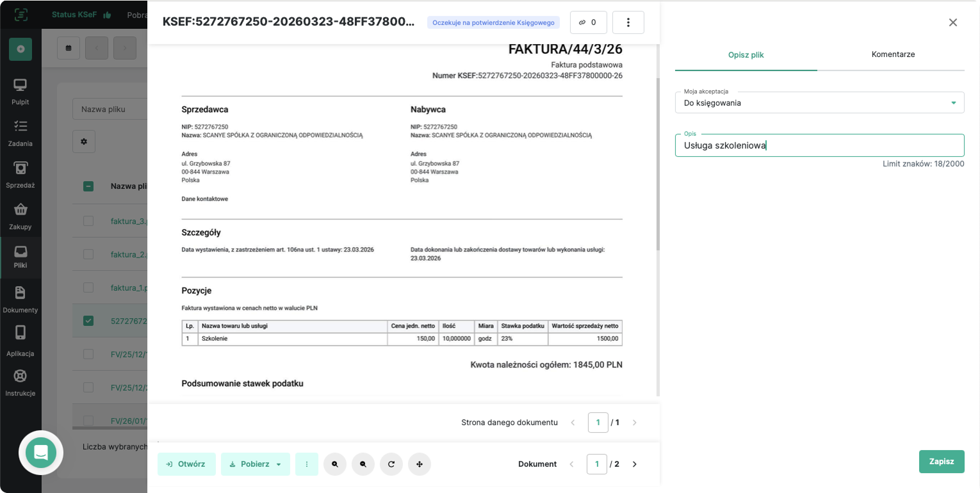The height and width of the screenshot is (493, 980).
Task: Close the document preview panel
Action: (953, 22)
